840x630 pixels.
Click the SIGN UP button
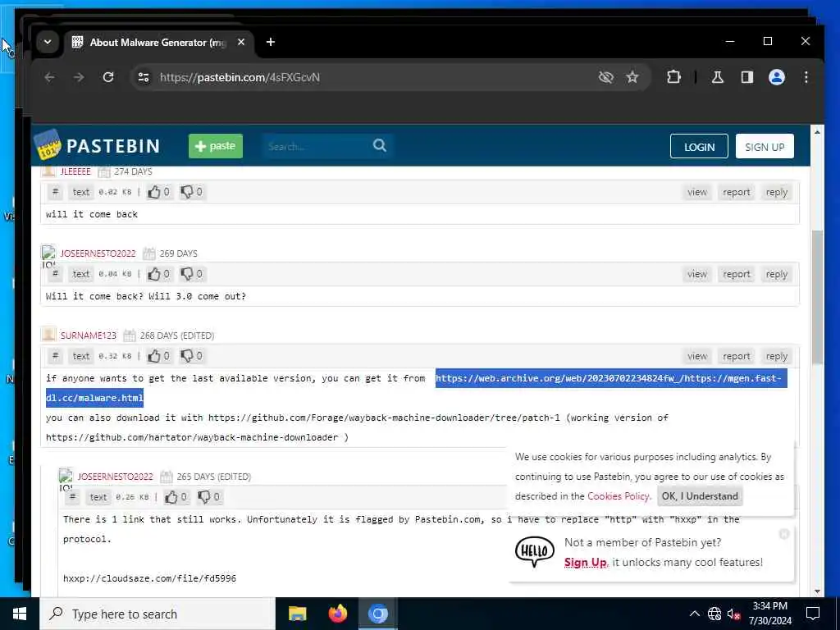(765, 146)
